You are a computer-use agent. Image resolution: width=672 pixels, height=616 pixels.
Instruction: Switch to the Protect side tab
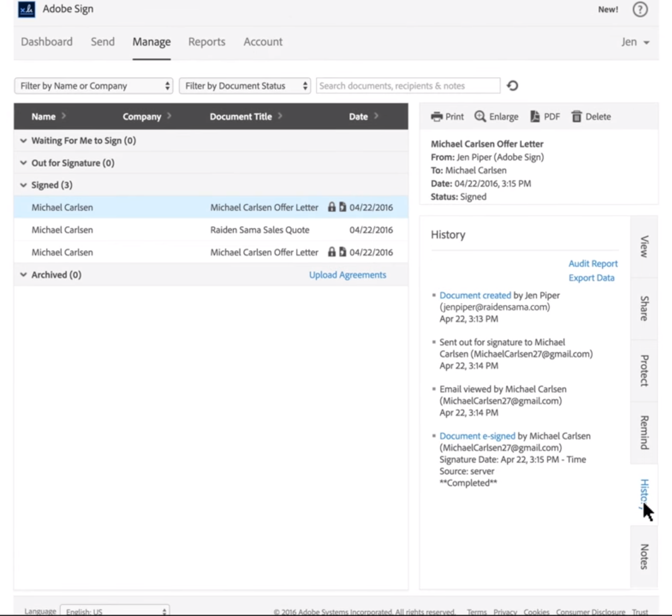pos(643,371)
